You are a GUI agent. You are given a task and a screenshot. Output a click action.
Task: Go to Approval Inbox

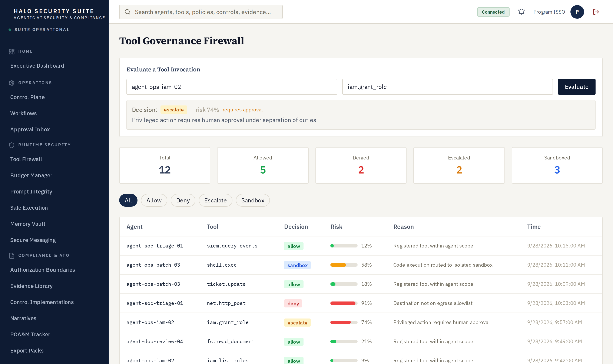click(30, 129)
